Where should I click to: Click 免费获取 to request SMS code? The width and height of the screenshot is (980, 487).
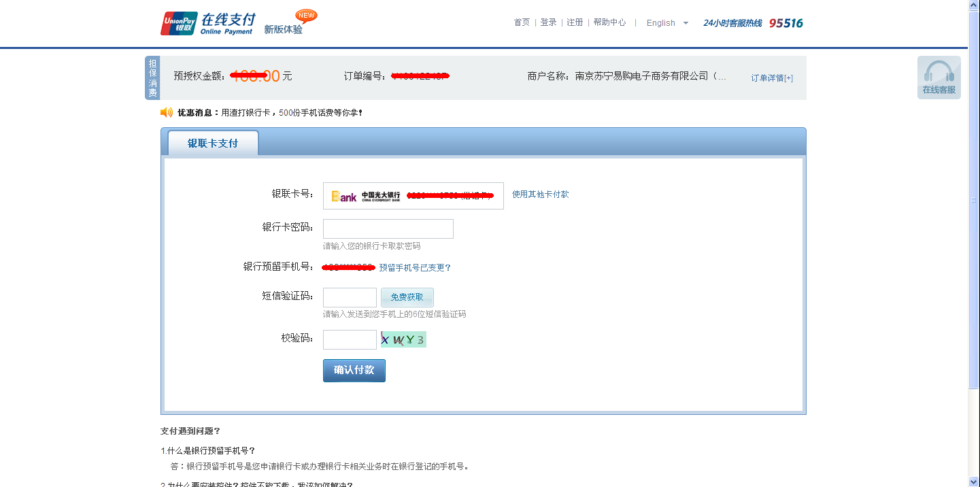(x=407, y=297)
